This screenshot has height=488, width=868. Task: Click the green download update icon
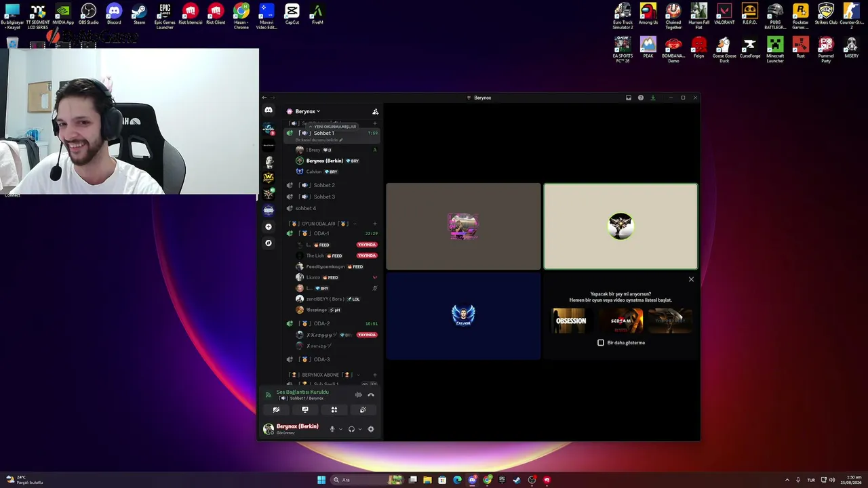pyautogui.click(x=653, y=98)
